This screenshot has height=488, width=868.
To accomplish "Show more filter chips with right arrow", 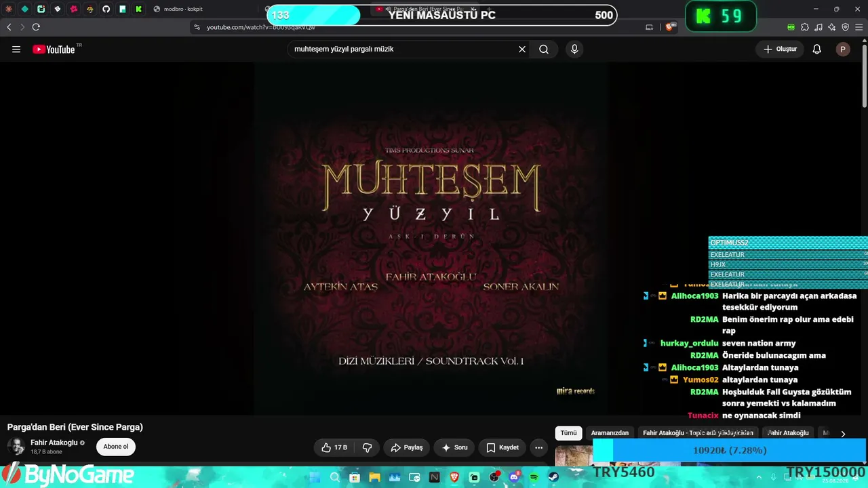I will point(843,434).
